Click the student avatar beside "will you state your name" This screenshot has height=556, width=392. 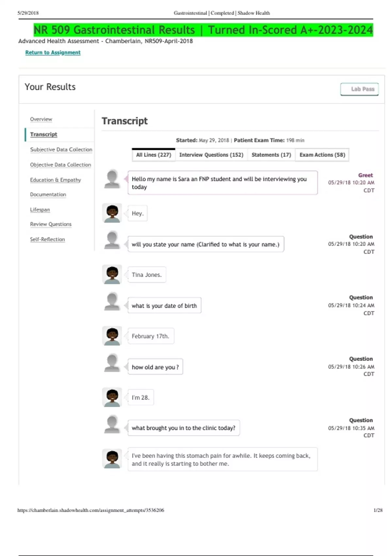(x=112, y=240)
